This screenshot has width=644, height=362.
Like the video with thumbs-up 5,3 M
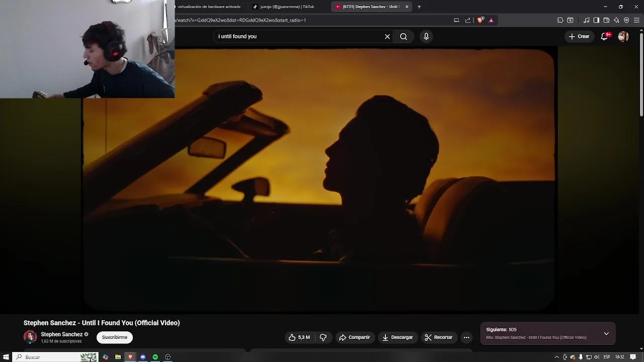(299, 337)
